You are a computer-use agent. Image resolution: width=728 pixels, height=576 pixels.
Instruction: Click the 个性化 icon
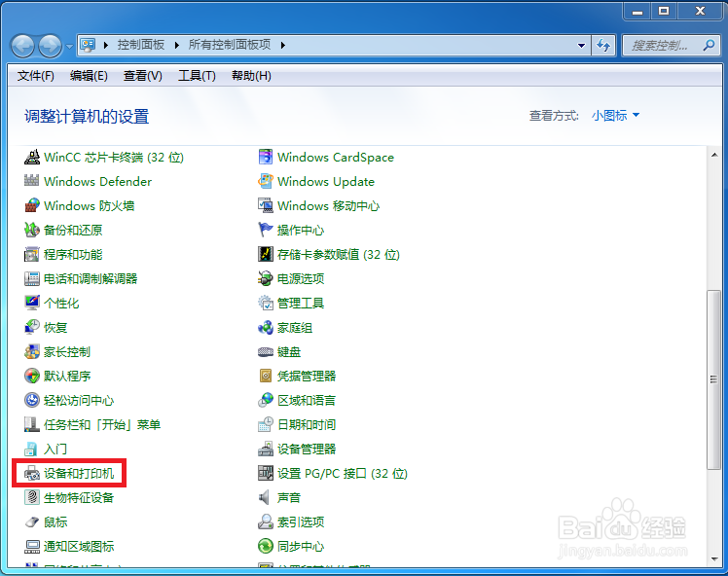tap(31, 304)
